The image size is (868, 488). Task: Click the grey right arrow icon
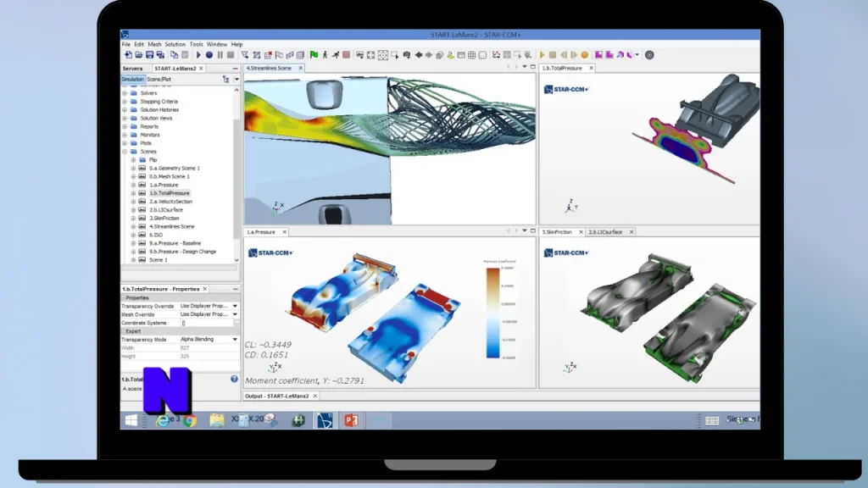tap(429, 55)
